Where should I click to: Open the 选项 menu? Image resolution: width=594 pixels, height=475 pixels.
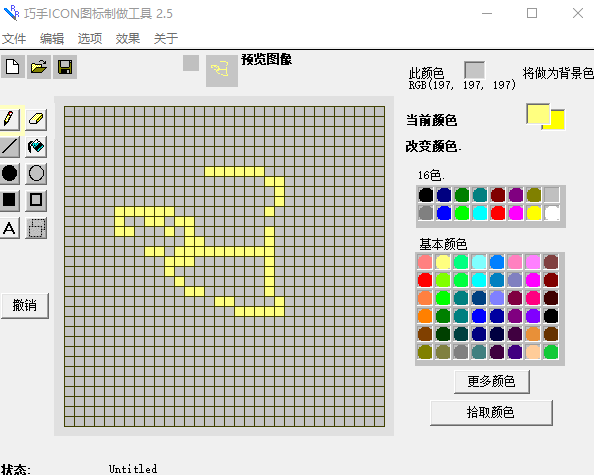tap(90, 38)
